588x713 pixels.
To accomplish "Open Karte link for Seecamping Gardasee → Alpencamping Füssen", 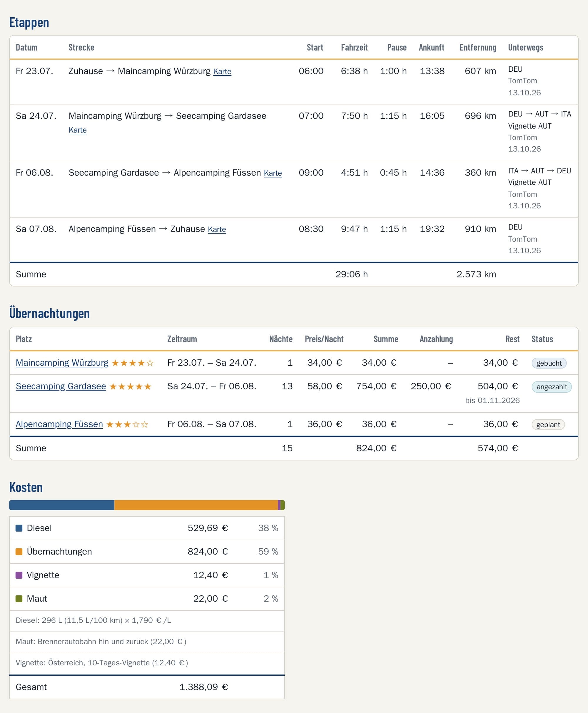I will 273,173.
